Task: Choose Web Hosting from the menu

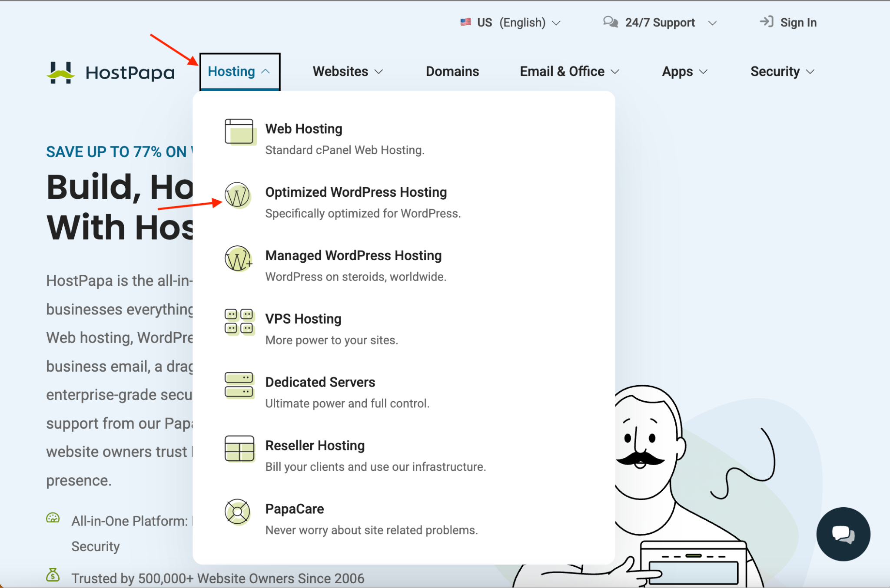Action: pos(304,129)
